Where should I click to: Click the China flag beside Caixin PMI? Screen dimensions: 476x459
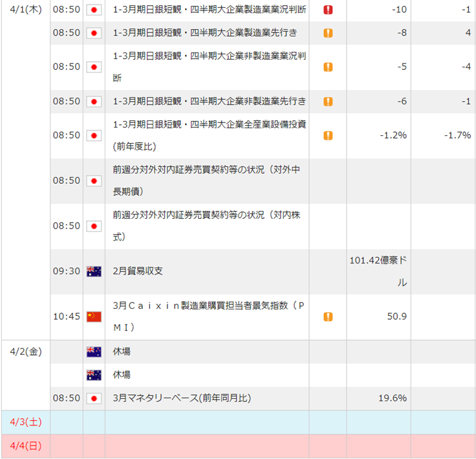click(x=94, y=317)
